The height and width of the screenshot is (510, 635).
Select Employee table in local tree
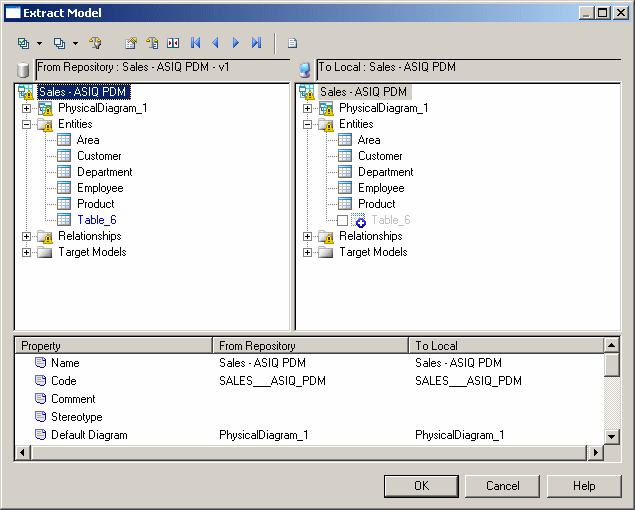(x=381, y=188)
